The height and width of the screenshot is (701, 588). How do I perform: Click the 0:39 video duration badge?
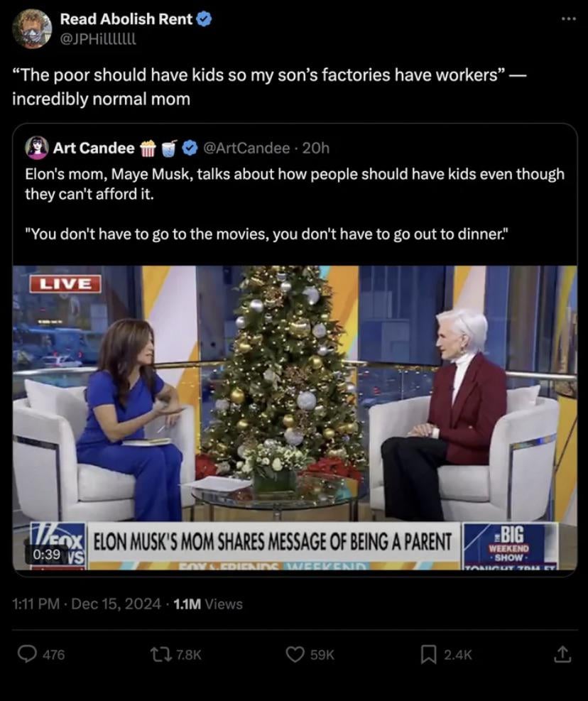[47, 555]
